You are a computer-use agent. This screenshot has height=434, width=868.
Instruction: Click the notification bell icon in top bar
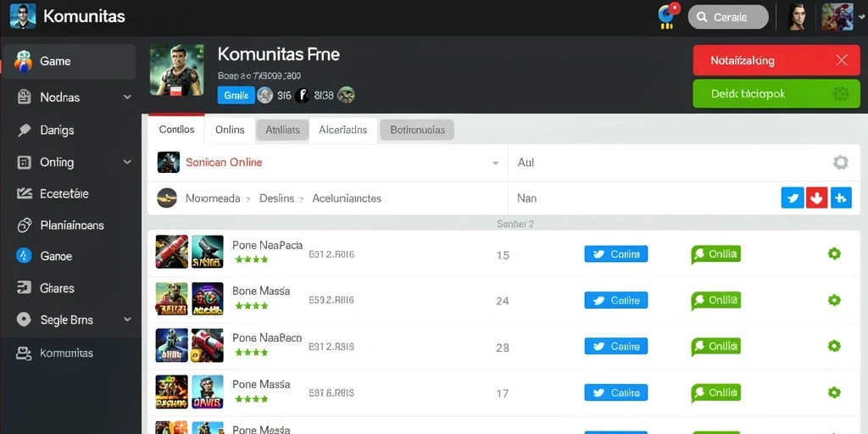click(668, 17)
